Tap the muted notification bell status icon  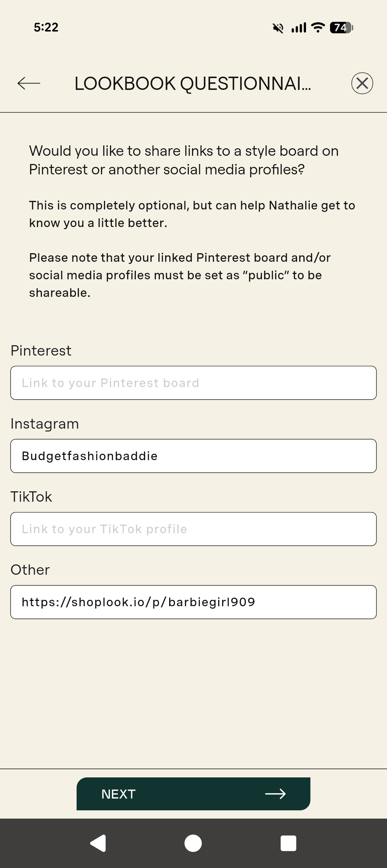coord(278,28)
